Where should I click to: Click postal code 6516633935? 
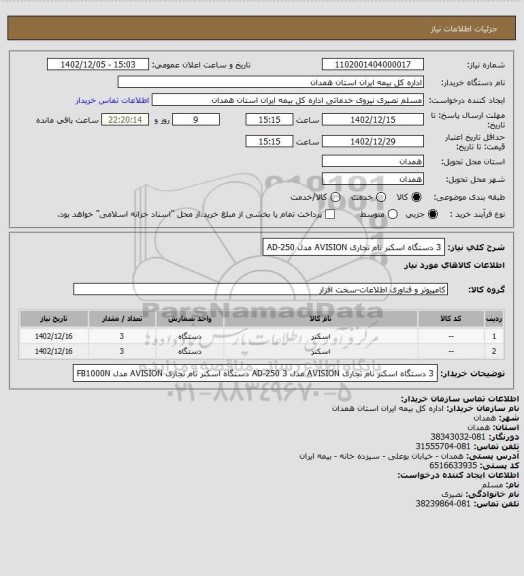coord(453,465)
